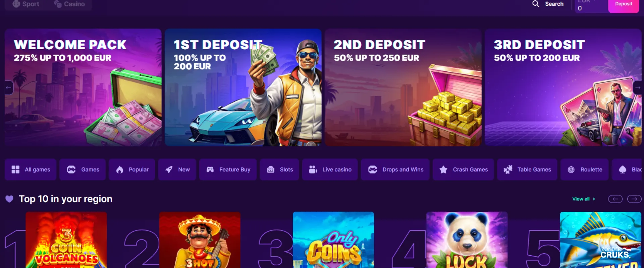Image resolution: width=644 pixels, height=268 pixels.
Task: Open Crash Games star category
Action: (x=463, y=170)
